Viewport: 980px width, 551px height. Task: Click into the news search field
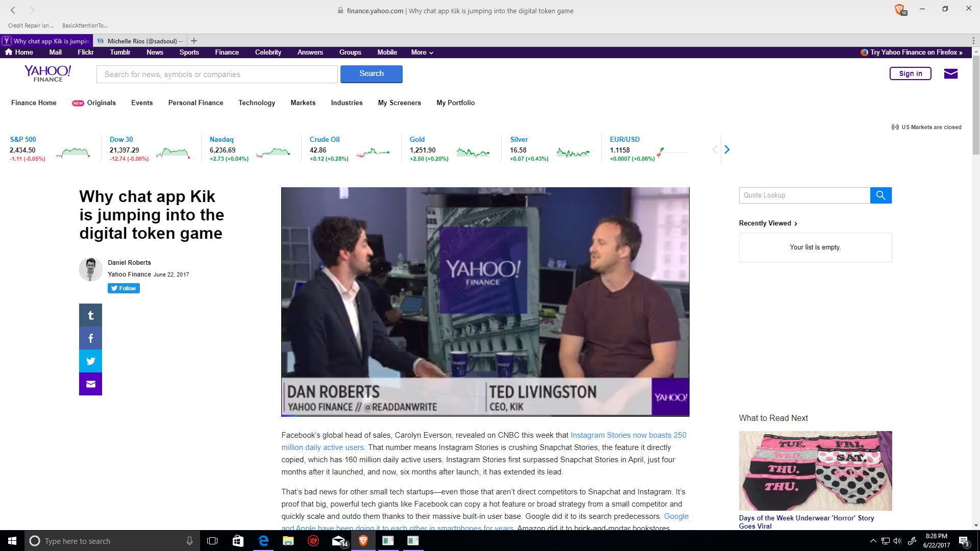click(217, 74)
